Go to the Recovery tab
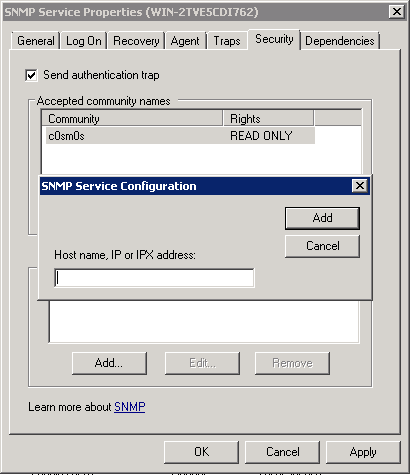Viewport: 411px width, 475px height. point(136,41)
